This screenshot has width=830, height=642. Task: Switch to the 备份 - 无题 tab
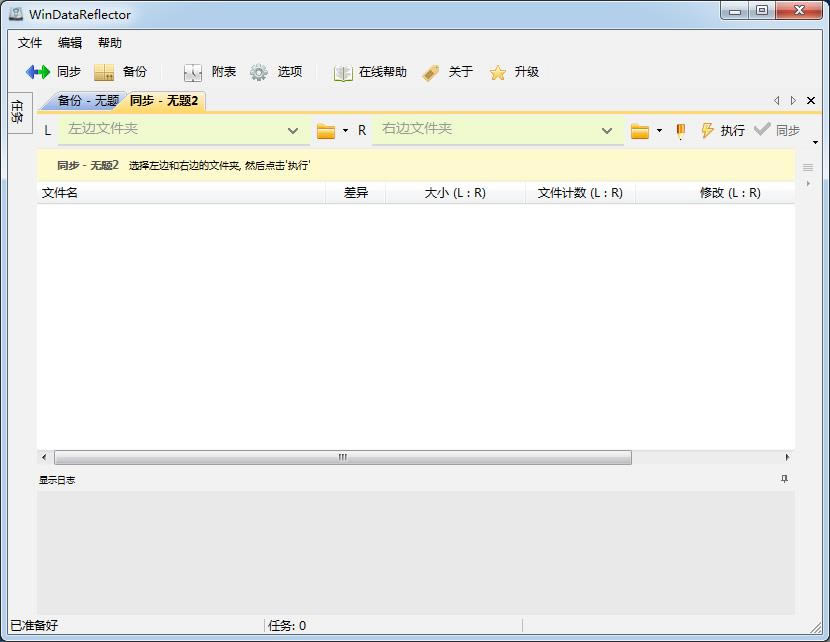pos(84,101)
